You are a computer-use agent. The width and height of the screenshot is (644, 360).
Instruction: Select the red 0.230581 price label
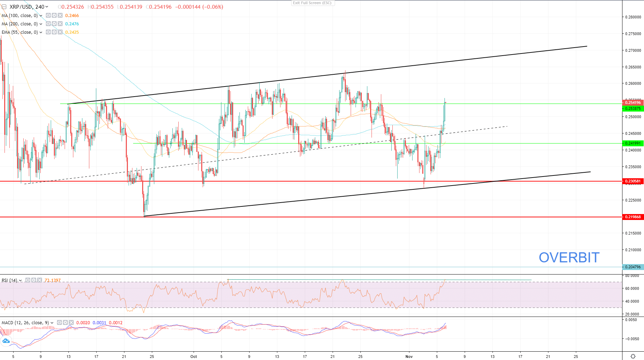[x=633, y=181]
